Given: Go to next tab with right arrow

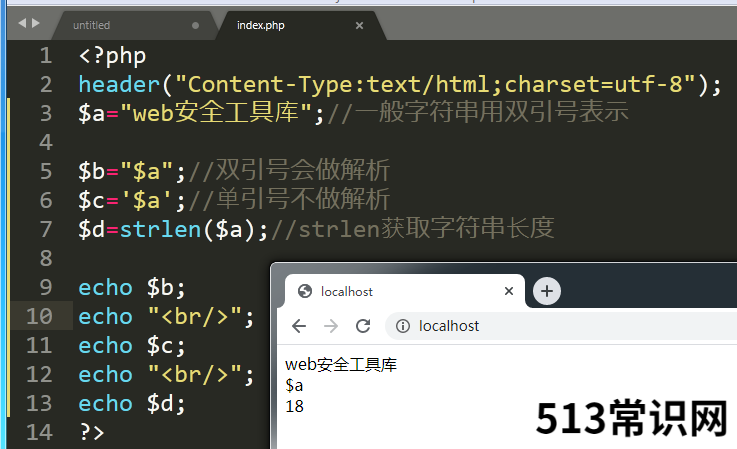Looking at the screenshot, I should (35, 23).
